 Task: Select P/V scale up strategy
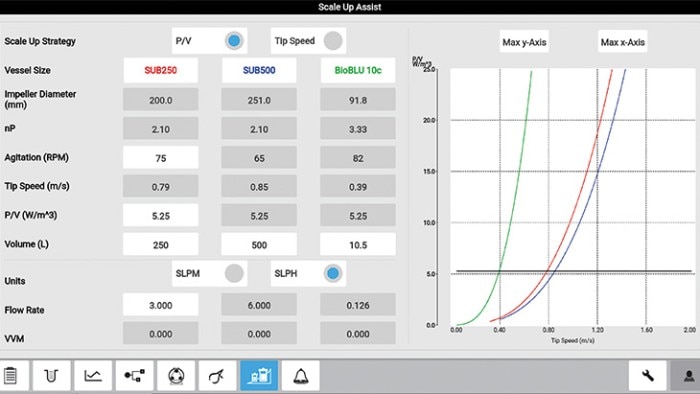point(209,41)
